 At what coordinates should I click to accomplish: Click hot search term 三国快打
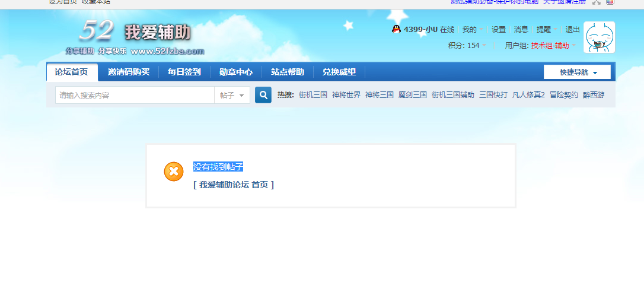point(493,95)
